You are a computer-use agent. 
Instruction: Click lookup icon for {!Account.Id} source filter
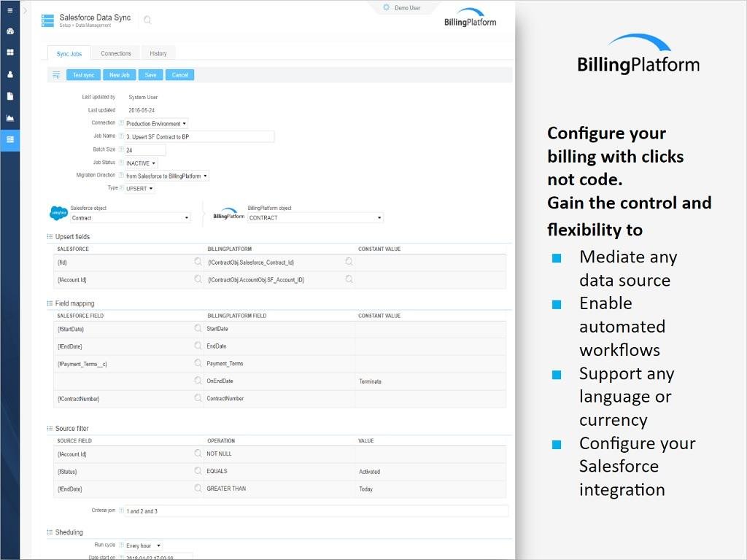(198, 454)
